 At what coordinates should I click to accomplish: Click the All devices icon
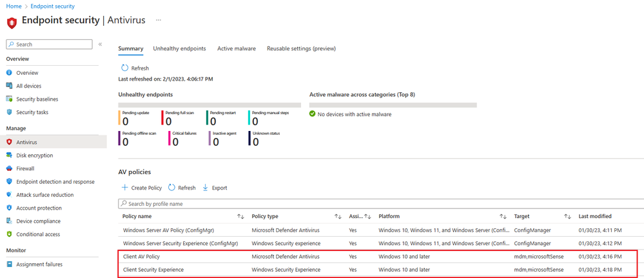pyautogui.click(x=9, y=86)
